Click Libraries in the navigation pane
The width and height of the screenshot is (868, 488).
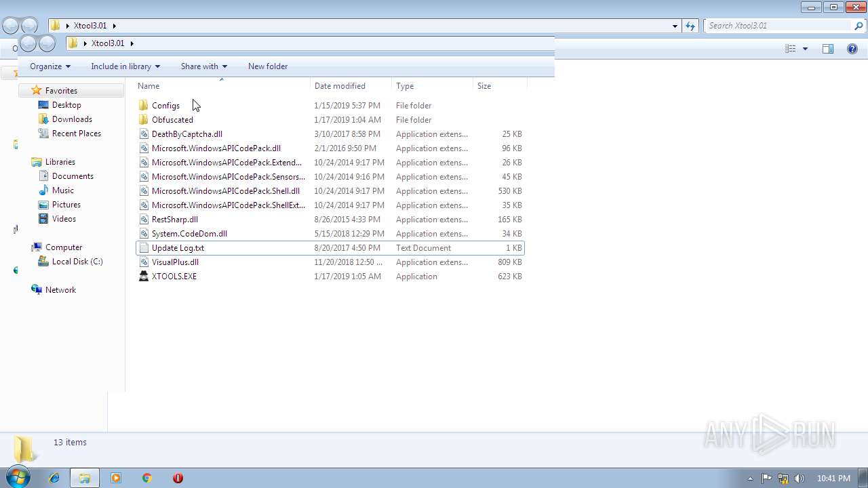[x=60, y=162]
